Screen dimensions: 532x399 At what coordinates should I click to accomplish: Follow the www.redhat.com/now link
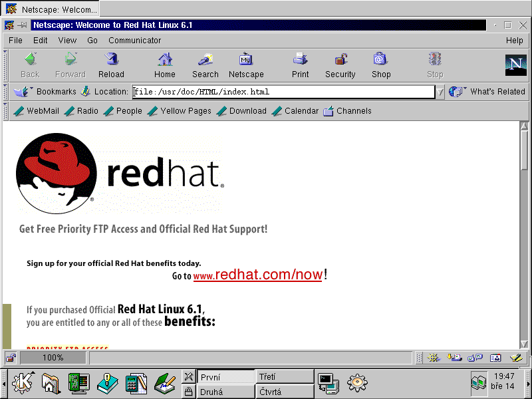(257, 274)
